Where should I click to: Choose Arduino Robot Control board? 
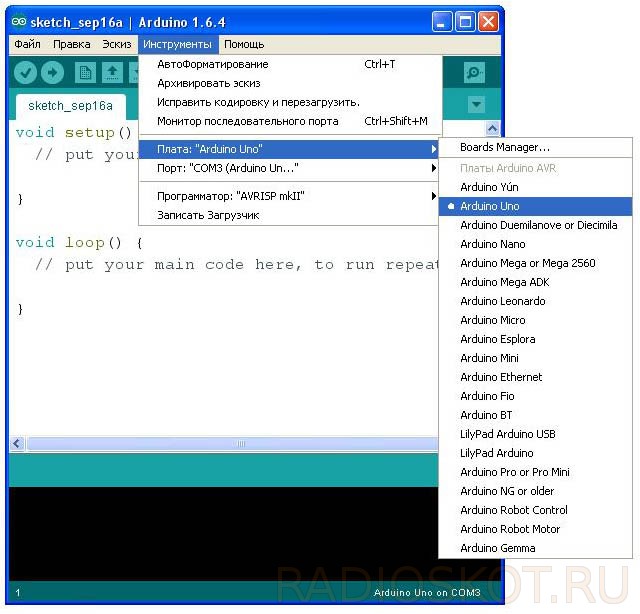pos(535,510)
